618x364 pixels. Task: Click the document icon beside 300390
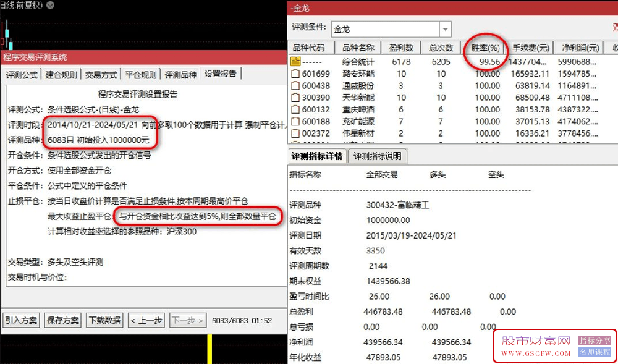(295, 97)
